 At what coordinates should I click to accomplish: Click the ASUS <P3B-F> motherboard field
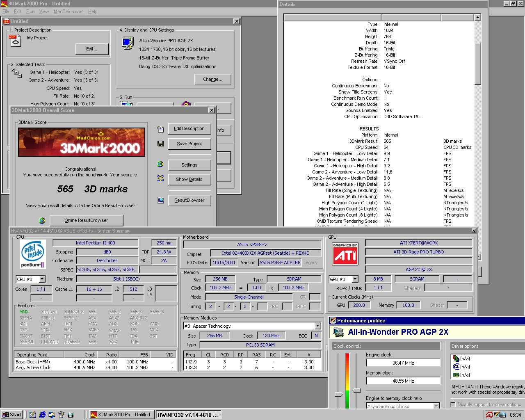click(252, 244)
